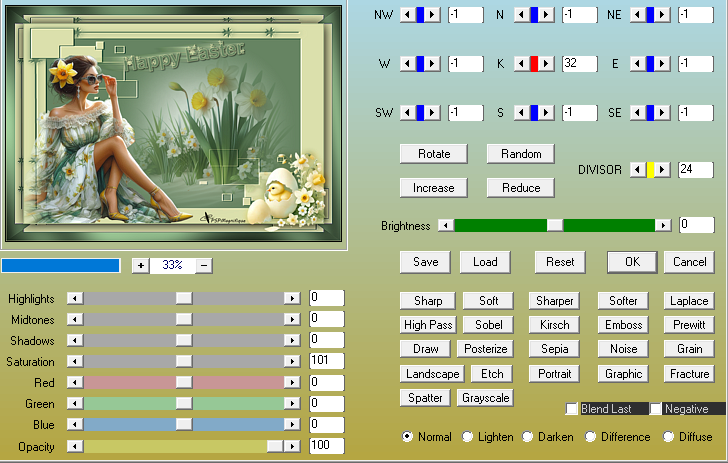Screen dimensions: 728x463
Task: Select the Difference radio option
Action: [x=591, y=437]
